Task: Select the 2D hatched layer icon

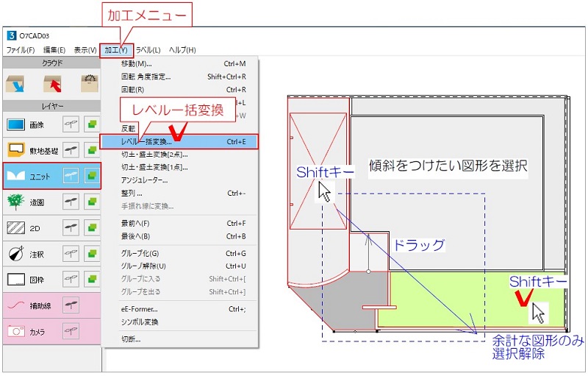Action: coord(15,228)
